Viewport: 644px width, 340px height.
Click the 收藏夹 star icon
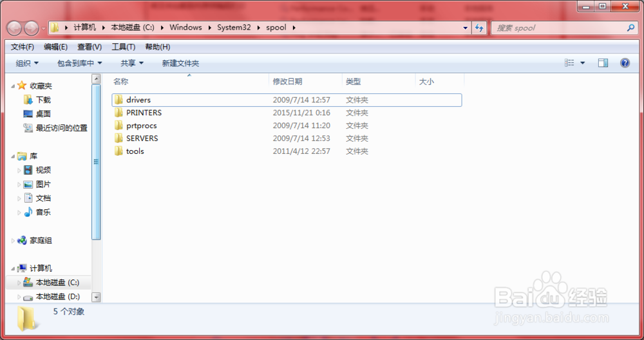pyautogui.click(x=22, y=86)
